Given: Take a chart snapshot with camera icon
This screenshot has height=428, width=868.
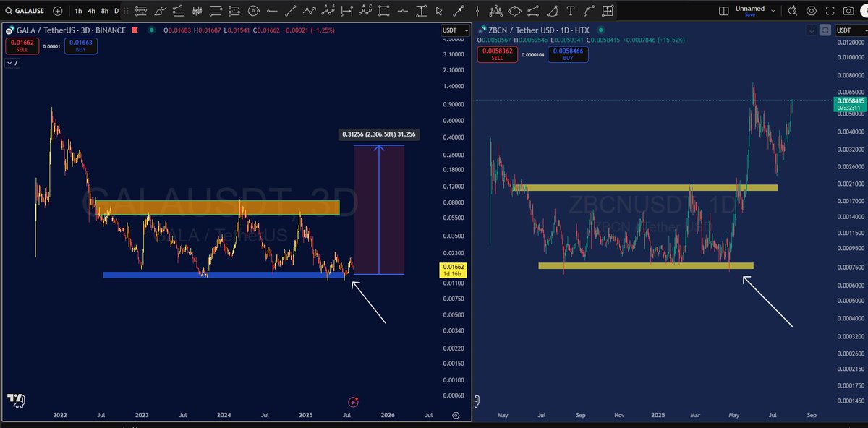Looking at the screenshot, I should click(848, 11).
